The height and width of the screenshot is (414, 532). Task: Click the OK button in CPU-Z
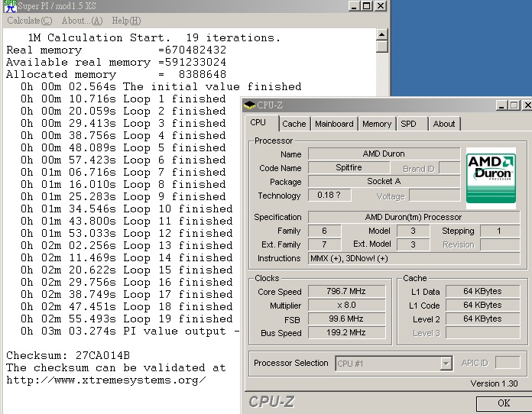504,403
